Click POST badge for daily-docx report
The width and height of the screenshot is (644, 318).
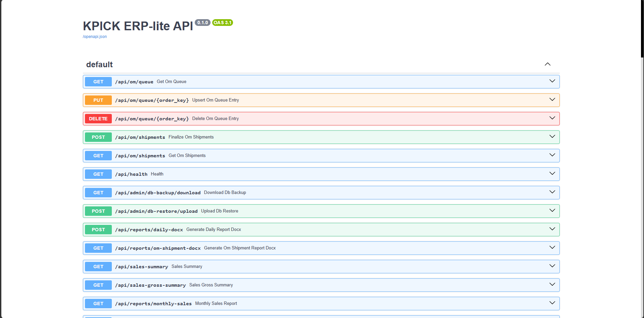(x=98, y=230)
